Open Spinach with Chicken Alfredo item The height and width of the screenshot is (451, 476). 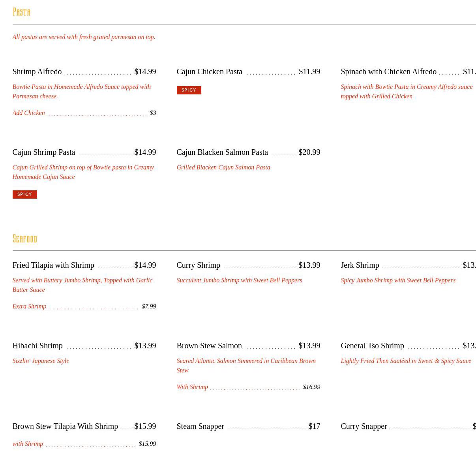[388, 71]
